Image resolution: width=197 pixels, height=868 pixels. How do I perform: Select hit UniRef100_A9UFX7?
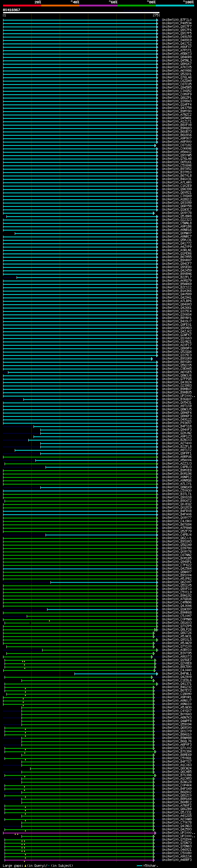click(176, 47)
